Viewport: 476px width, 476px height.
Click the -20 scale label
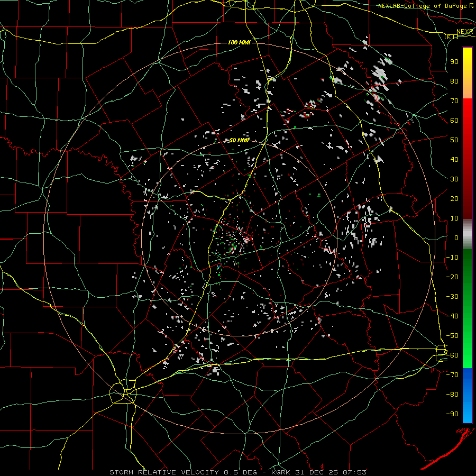coord(452,277)
